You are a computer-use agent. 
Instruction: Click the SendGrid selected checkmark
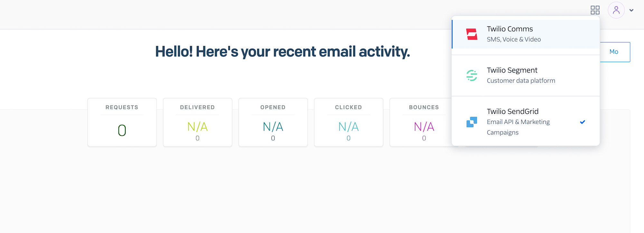tap(582, 122)
